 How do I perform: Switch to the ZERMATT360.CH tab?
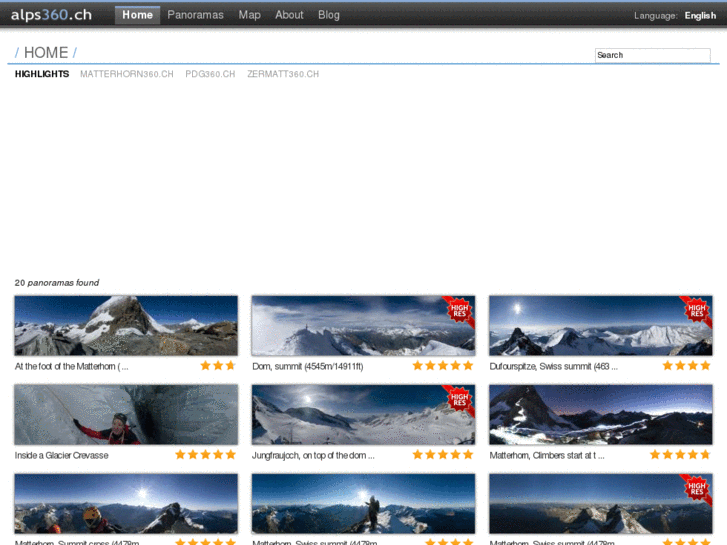click(x=283, y=74)
